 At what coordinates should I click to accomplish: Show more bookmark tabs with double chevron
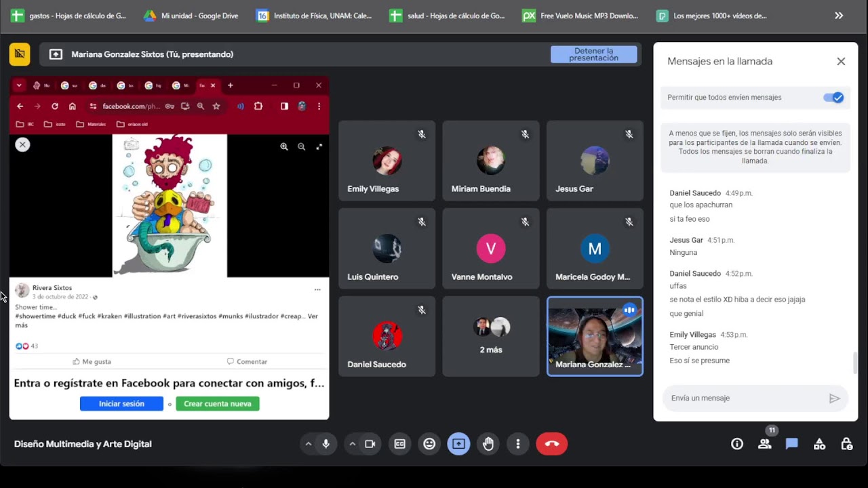(839, 16)
